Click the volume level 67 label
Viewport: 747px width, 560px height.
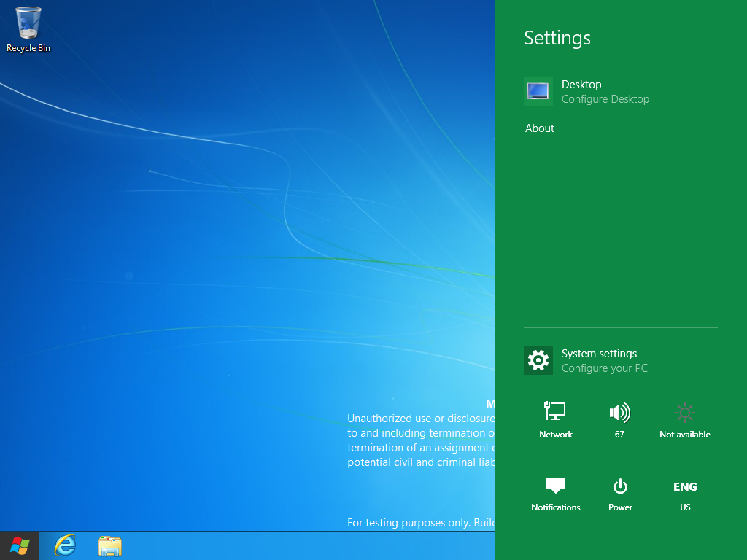click(x=619, y=435)
